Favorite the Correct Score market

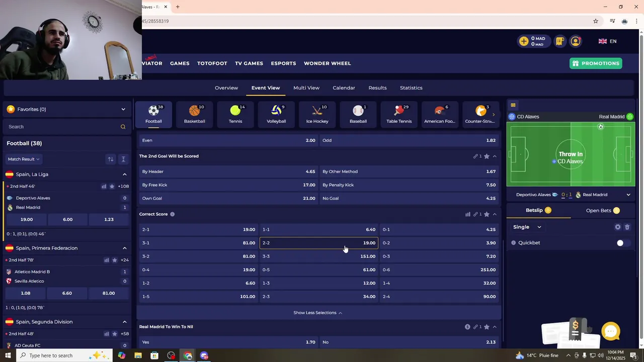(x=487, y=214)
